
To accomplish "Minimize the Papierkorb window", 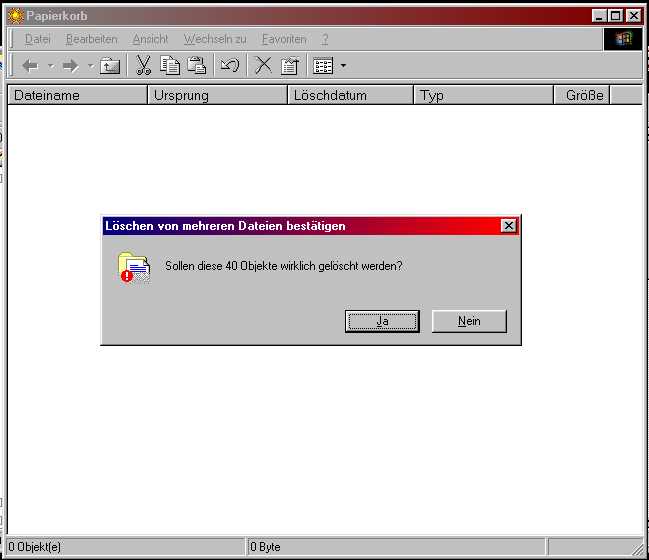I will [x=599, y=16].
